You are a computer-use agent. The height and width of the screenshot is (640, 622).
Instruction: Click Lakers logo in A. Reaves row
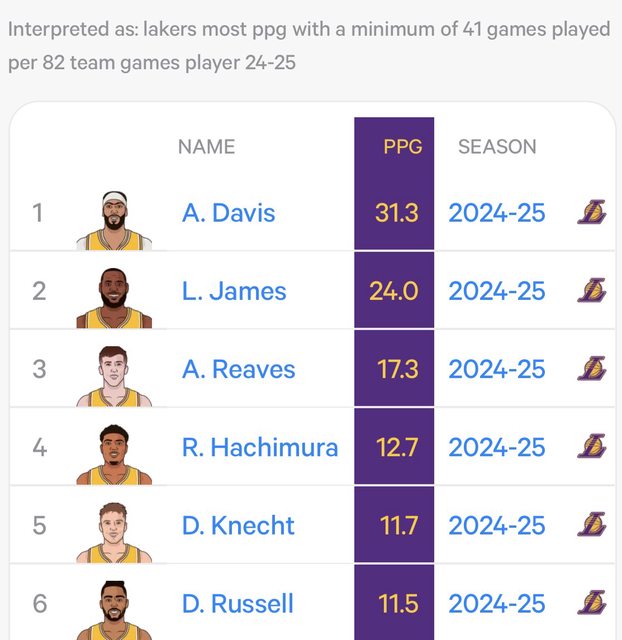[x=592, y=369]
